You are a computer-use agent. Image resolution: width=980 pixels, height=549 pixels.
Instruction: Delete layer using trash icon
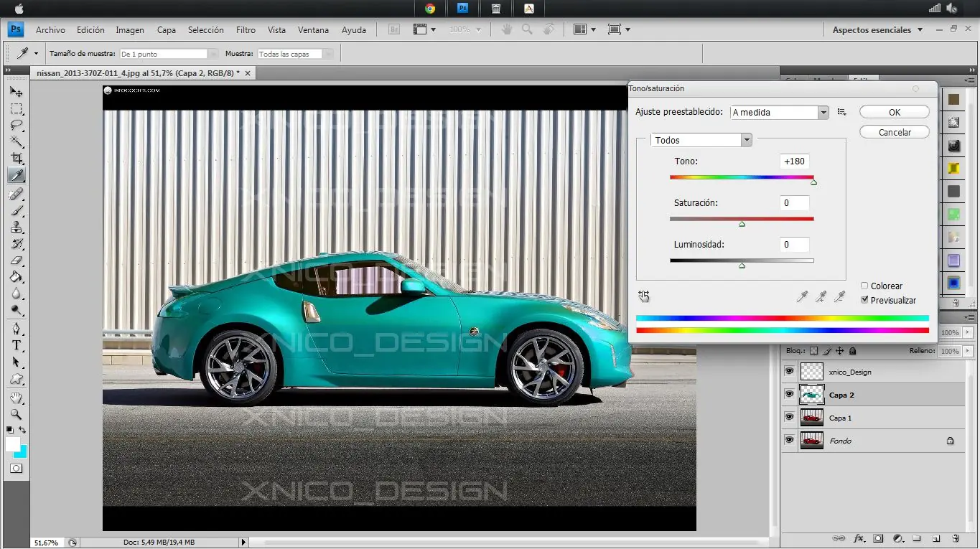(956, 538)
